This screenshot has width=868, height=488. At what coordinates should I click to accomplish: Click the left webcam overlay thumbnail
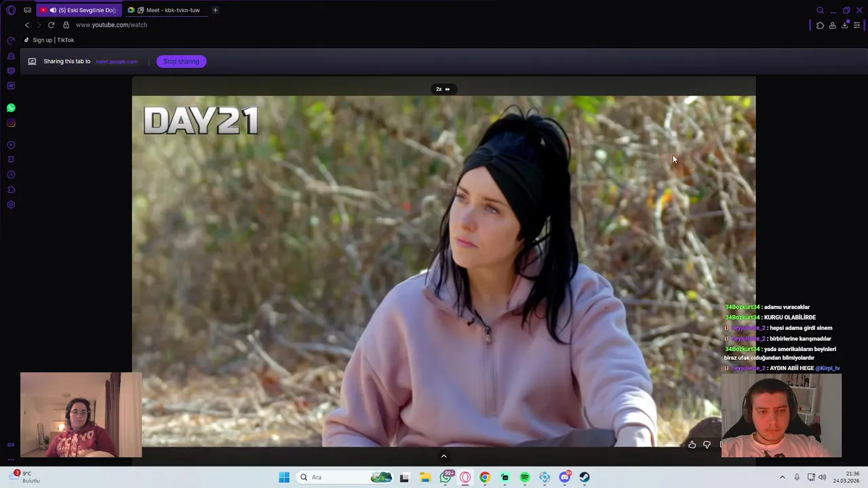pyautogui.click(x=81, y=415)
